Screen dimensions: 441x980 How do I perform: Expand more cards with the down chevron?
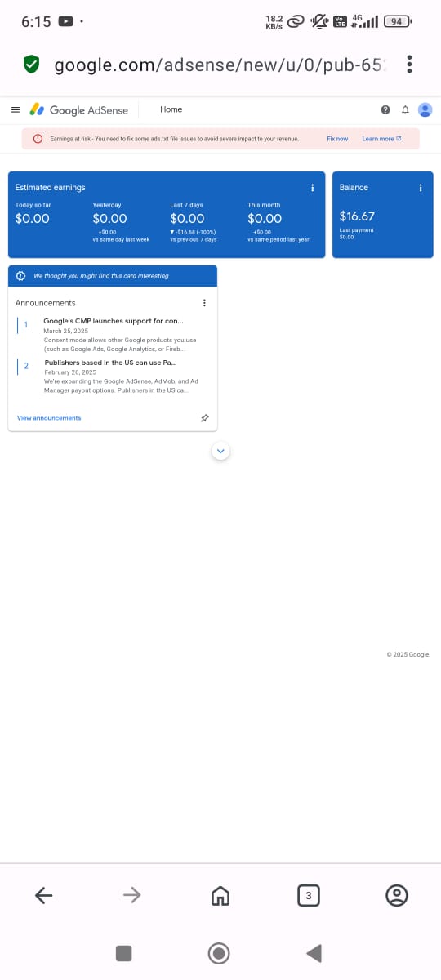coord(220,450)
